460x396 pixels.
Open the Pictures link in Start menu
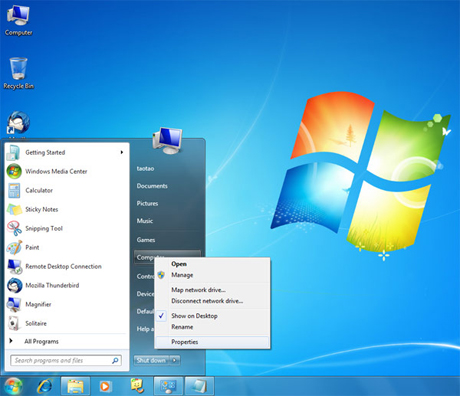(x=147, y=203)
